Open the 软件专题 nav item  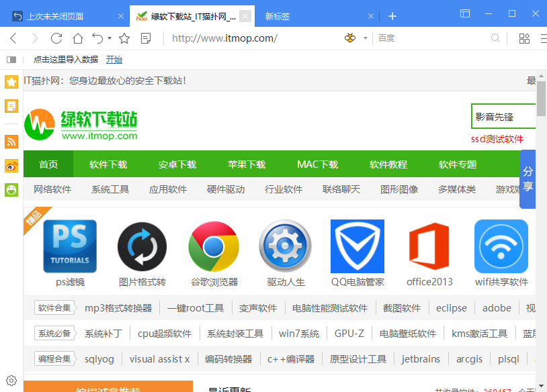(458, 164)
